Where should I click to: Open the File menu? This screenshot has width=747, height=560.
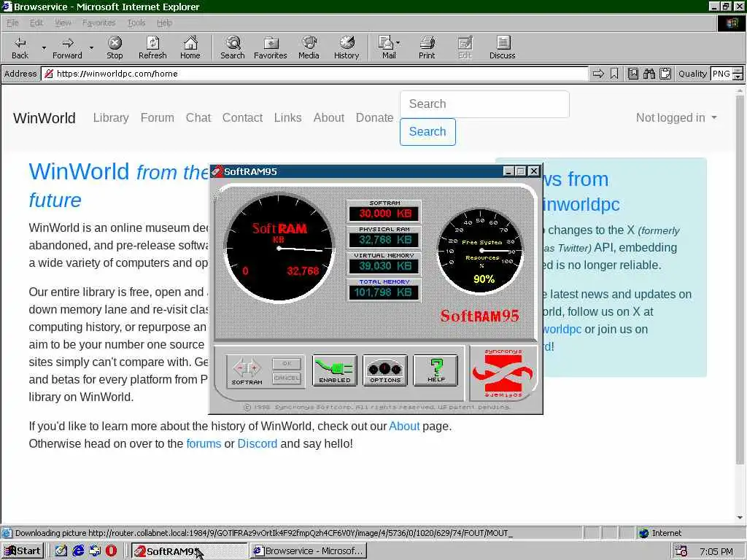(12, 23)
